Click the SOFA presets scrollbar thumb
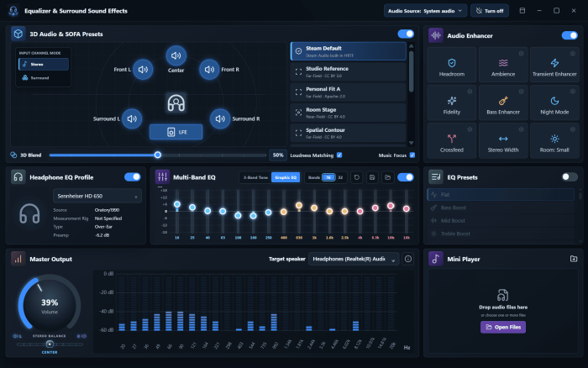 [x=411, y=71]
